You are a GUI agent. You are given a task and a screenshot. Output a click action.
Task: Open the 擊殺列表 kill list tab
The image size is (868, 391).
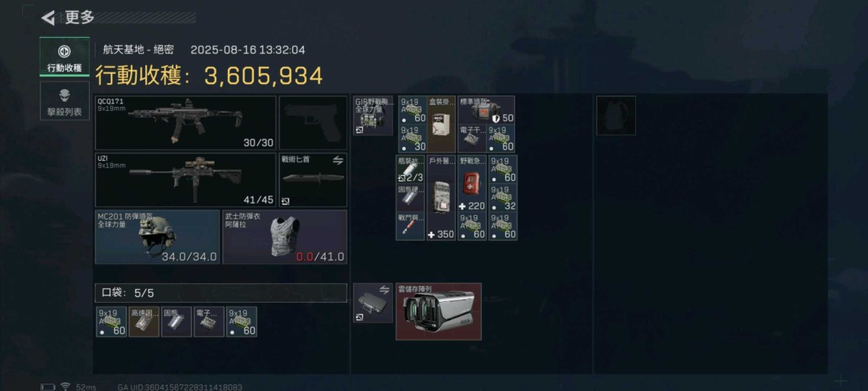pyautogui.click(x=64, y=101)
